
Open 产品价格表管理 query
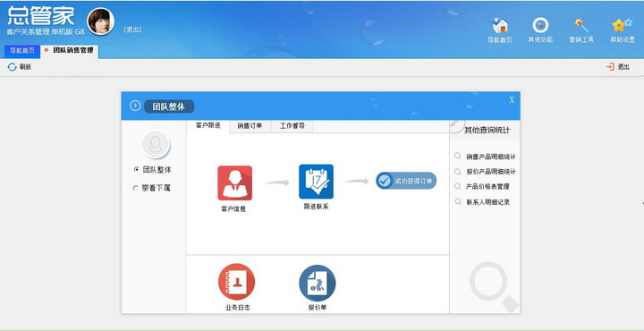coord(487,186)
